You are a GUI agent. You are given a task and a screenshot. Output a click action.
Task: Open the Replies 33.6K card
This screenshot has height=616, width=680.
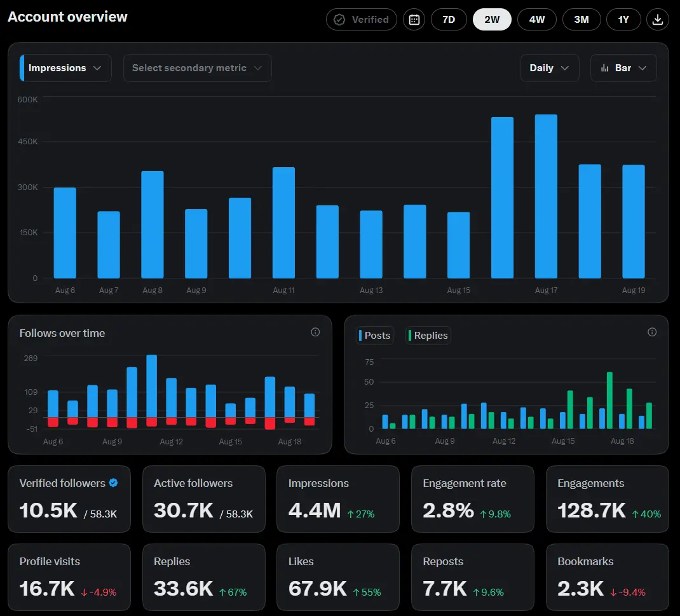click(204, 577)
